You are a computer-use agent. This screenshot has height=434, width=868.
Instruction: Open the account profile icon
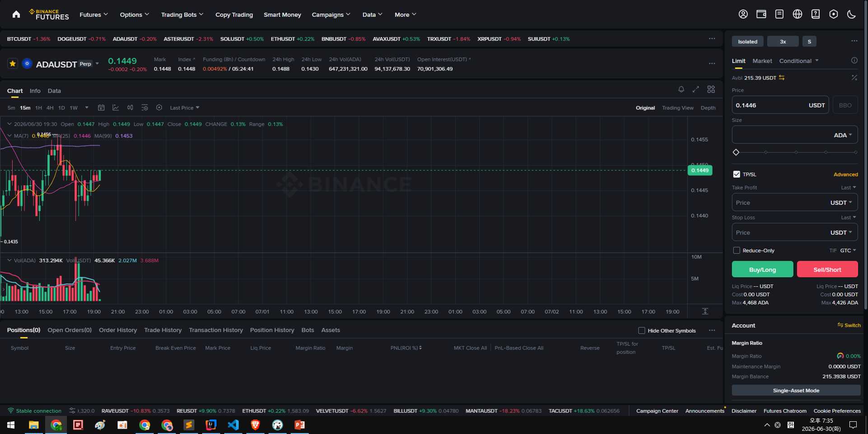743,14
